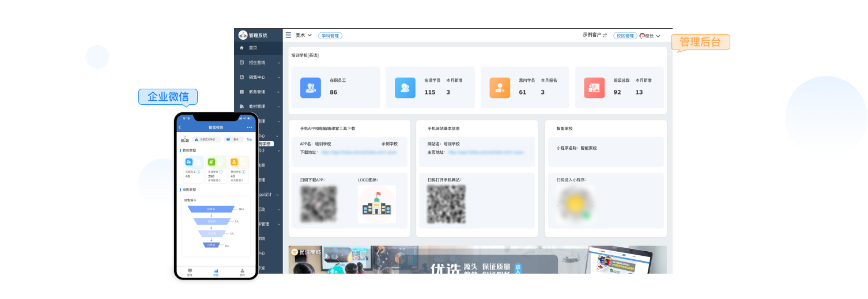Open 教材管理 sidebar menu

tap(258, 107)
